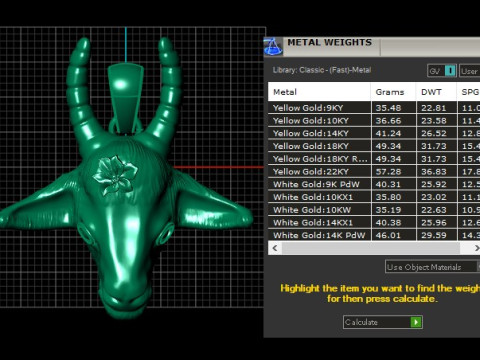
Task: Click the 29.59 DWT value
Action: coord(434,235)
